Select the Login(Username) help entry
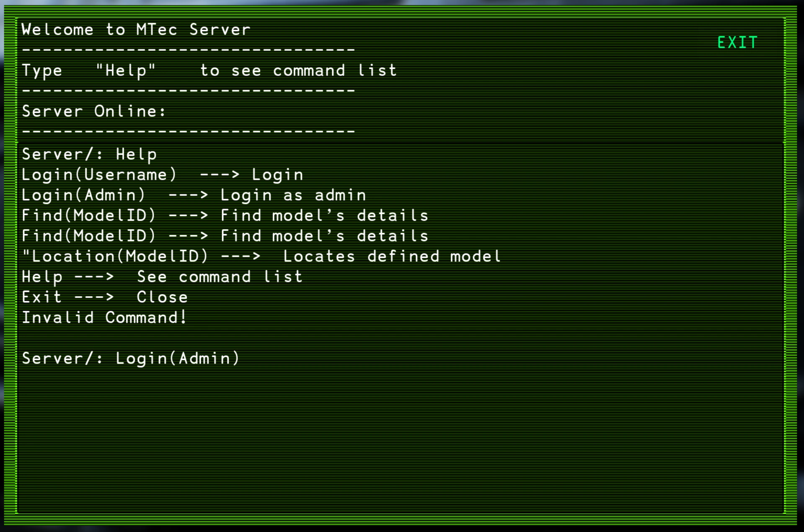This screenshot has height=532, width=804. pos(99,175)
